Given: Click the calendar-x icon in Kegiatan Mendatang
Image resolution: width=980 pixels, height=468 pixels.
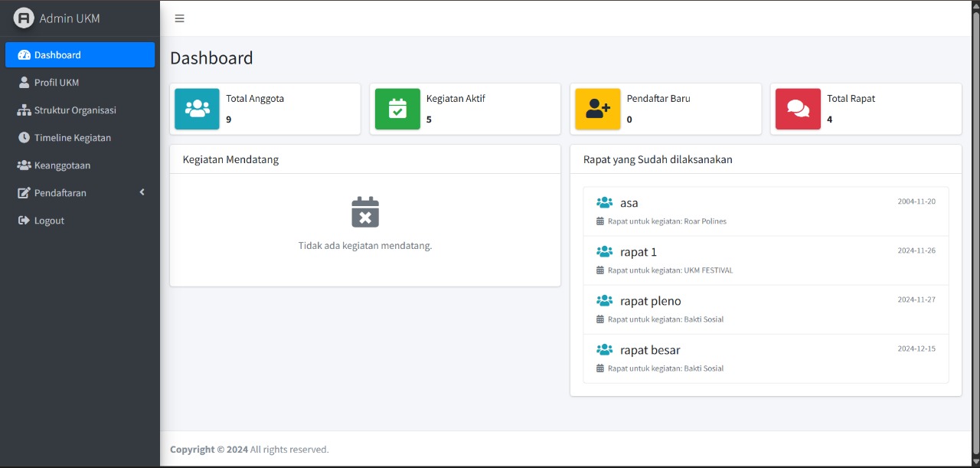Looking at the screenshot, I should point(365,212).
